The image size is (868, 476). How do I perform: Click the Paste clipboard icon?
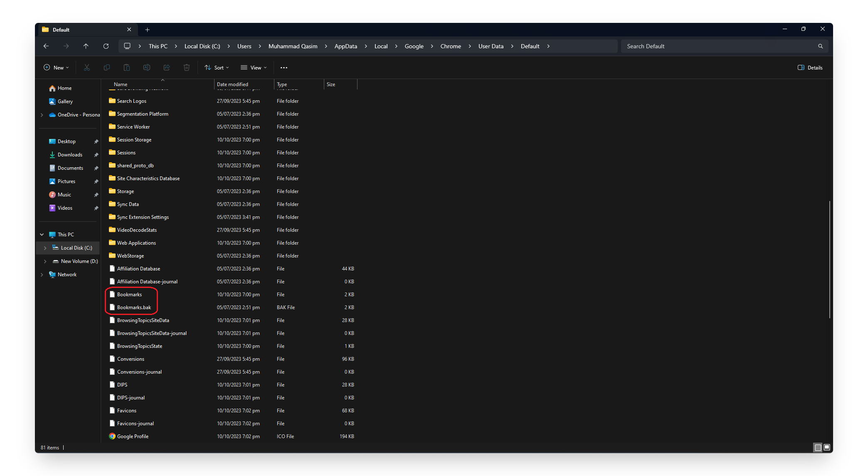click(x=127, y=67)
